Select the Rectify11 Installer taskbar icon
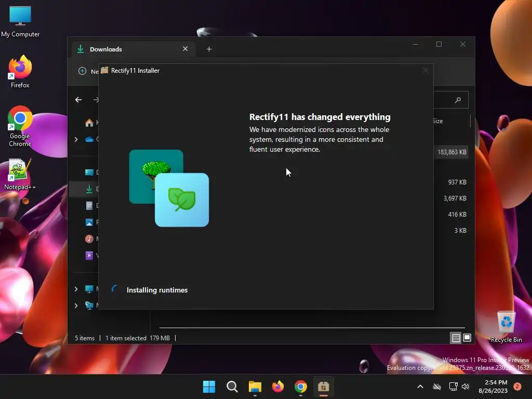Viewport: 532px width, 399px height. (323, 387)
